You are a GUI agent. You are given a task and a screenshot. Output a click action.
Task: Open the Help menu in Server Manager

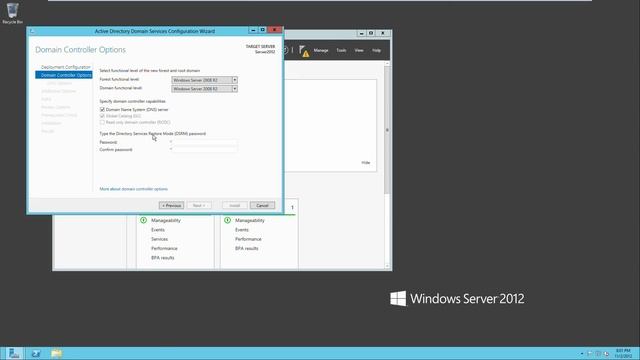point(376,50)
